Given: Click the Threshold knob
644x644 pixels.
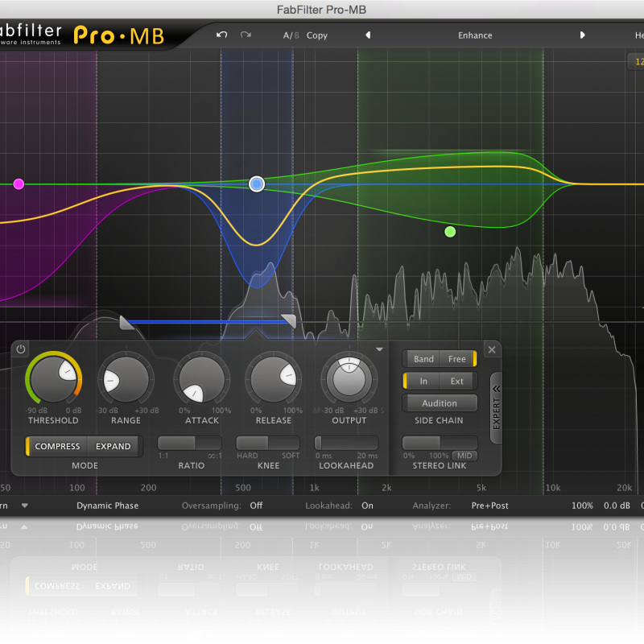Looking at the screenshot, I should (53, 378).
